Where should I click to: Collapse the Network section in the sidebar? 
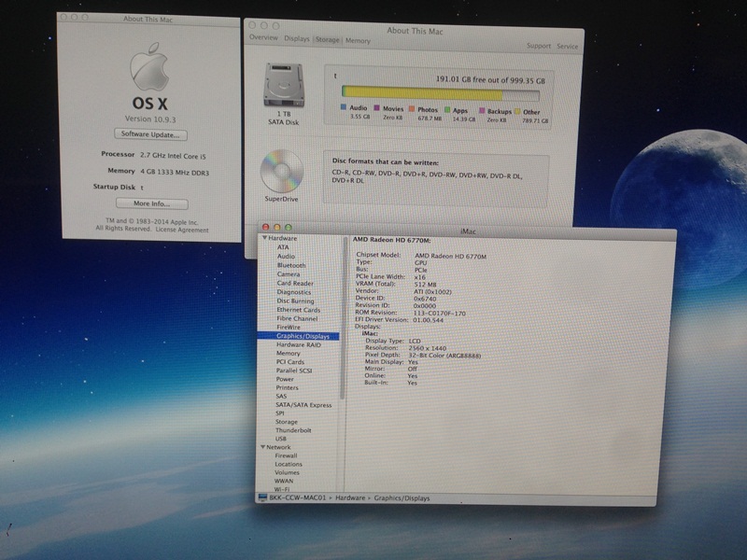[x=262, y=447]
